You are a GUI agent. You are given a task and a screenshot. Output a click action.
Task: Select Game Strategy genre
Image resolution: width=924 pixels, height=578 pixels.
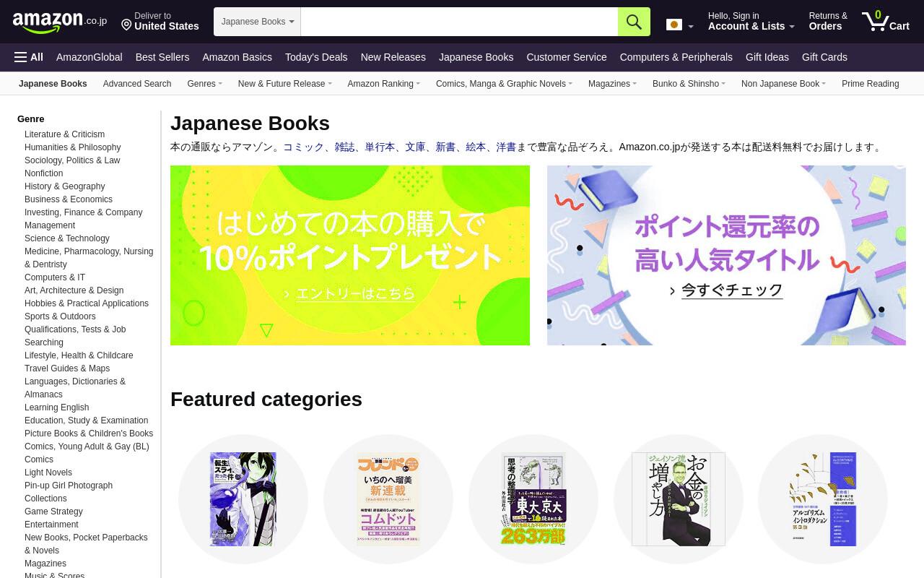click(53, 512)
